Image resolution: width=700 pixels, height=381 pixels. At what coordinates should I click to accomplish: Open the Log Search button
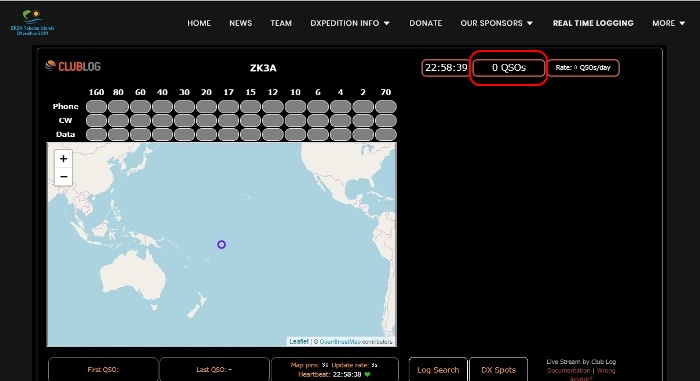(438, 370)
